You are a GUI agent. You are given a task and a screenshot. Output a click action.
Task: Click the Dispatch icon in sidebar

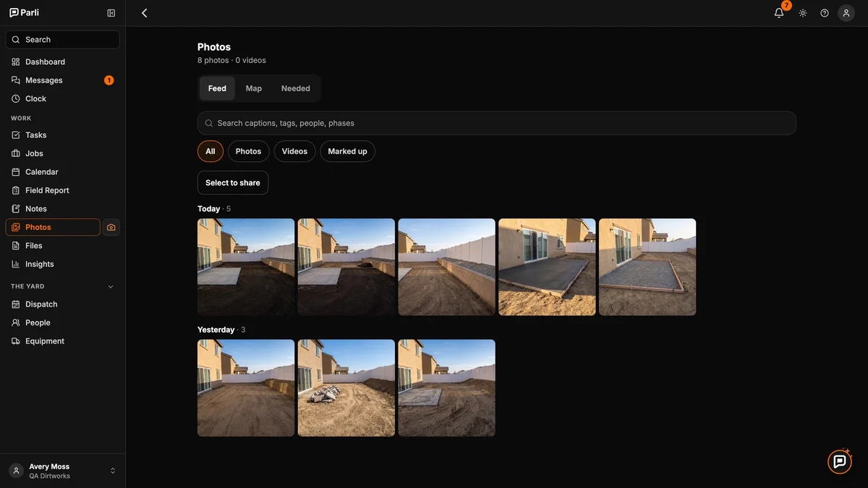tap(16, 304)
